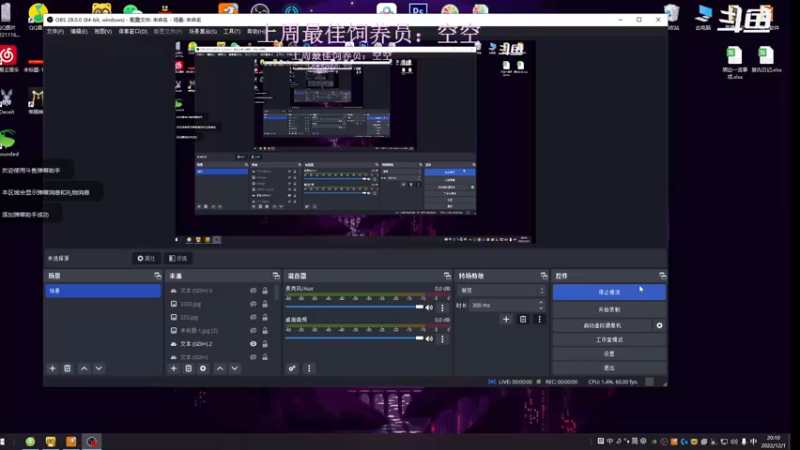This screenshot has width=800, height=450.
Task: Show the 3333.jpg source
Action: (x=253, y=304)
